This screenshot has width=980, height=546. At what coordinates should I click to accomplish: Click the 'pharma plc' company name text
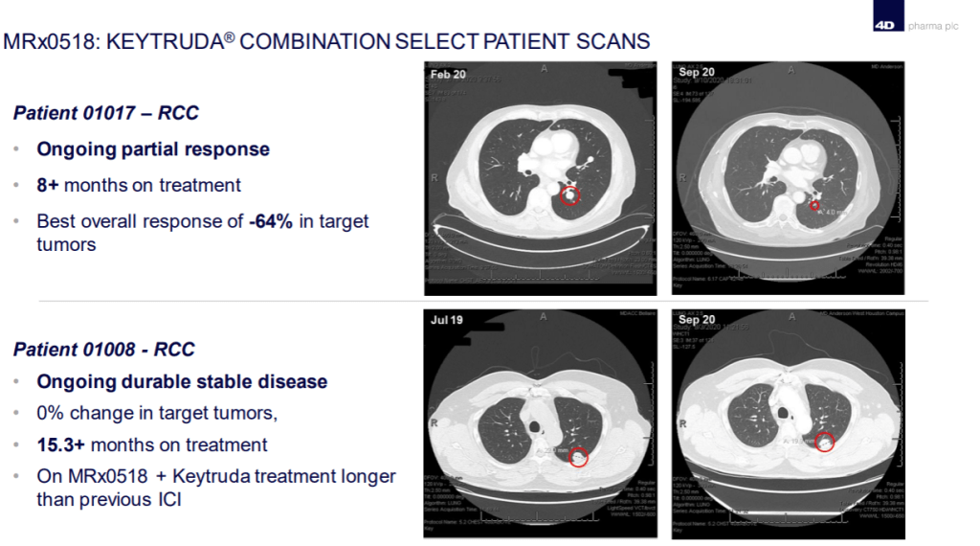pyautogui.click(x=932, y=26)
